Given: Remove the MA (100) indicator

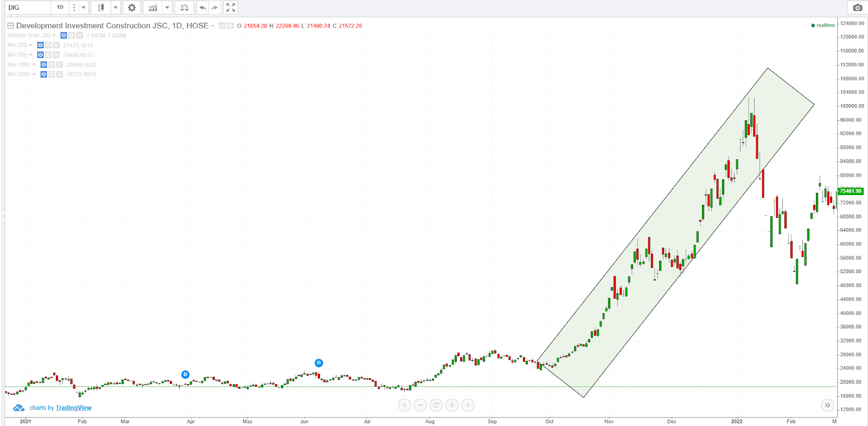Looking at the screenshot, I should pyautogui.click(x=59, y=64).
